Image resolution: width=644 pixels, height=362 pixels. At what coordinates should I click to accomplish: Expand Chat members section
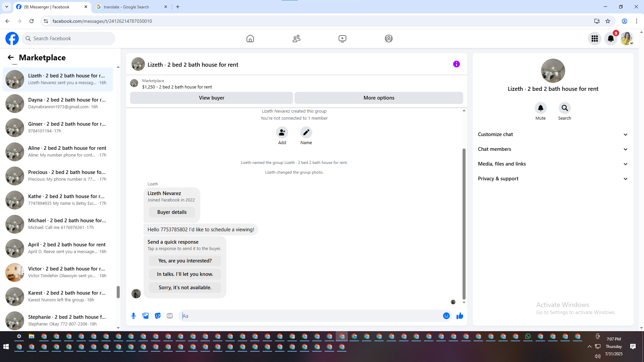tap(552, 149)
